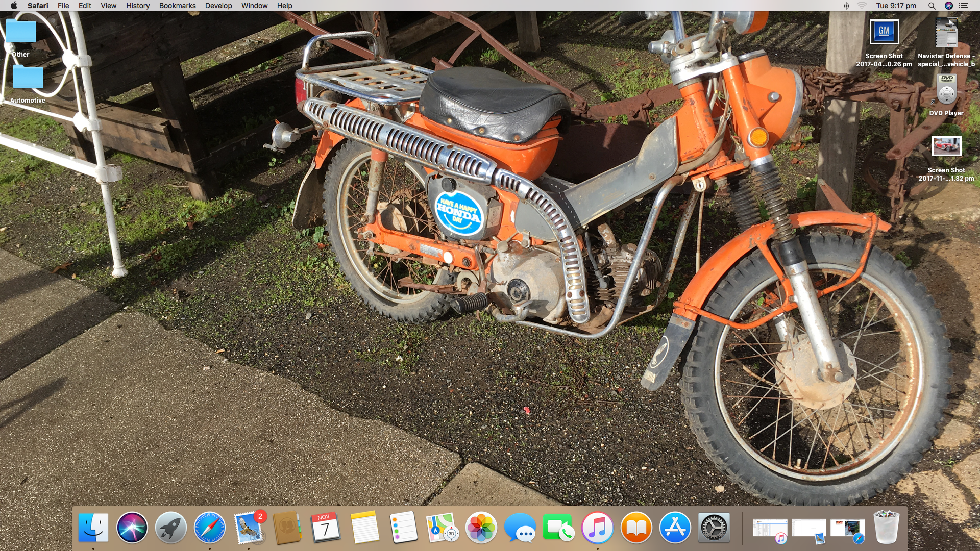Open the View menu
This screenshot has height=551, width=980.
[x=108, y=6]
